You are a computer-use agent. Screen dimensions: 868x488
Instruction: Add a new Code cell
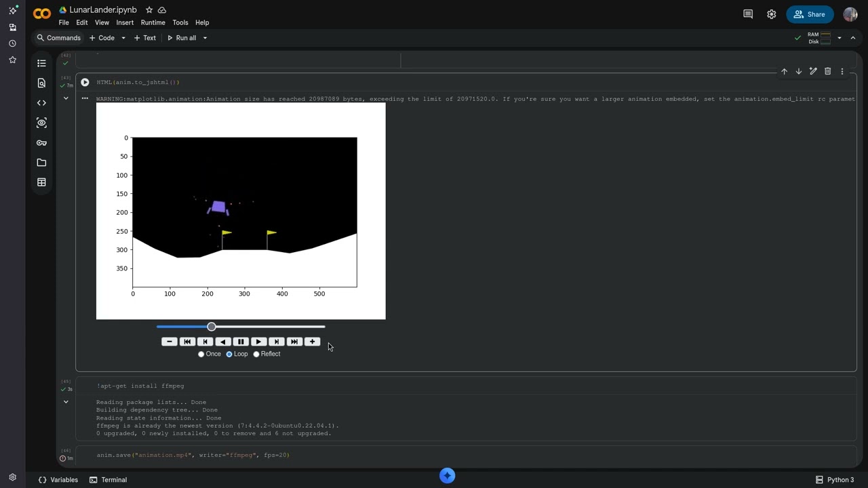(x=102, y=38)
